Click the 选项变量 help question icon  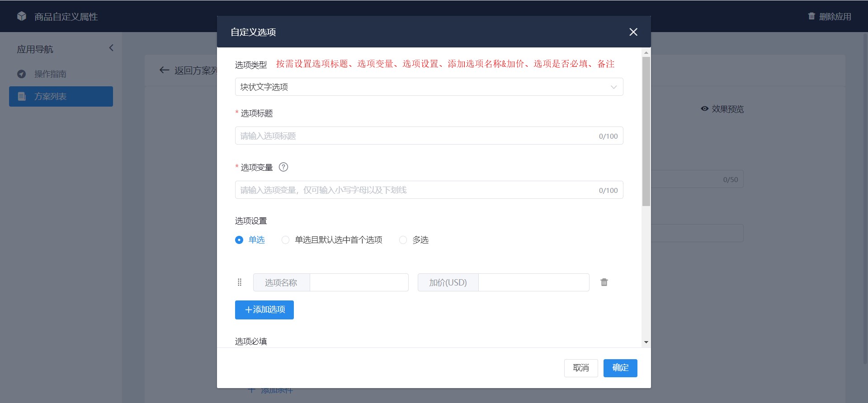(x=283, y=167)
